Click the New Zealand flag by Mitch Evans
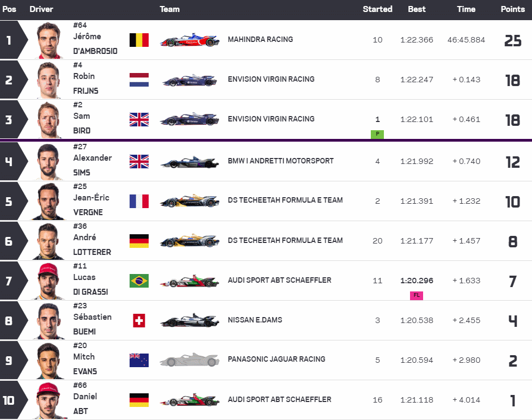The image size is (532, 420). coord(139,360)
